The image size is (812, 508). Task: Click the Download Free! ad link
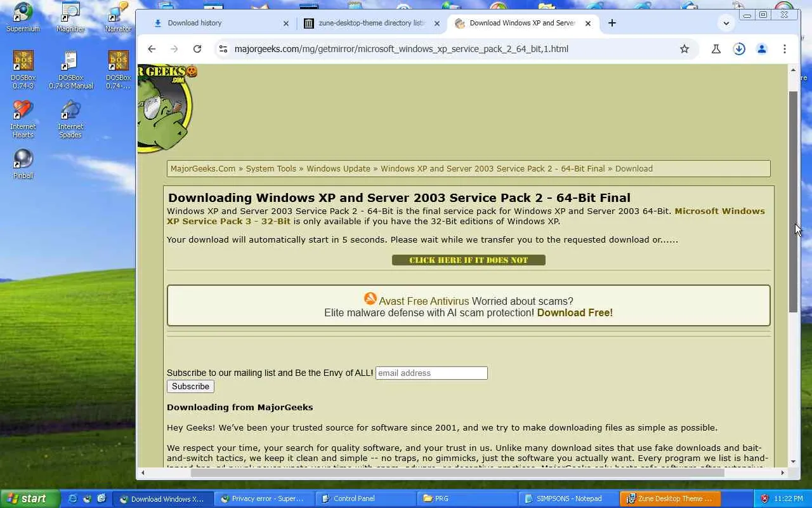[x=575, y=312]
